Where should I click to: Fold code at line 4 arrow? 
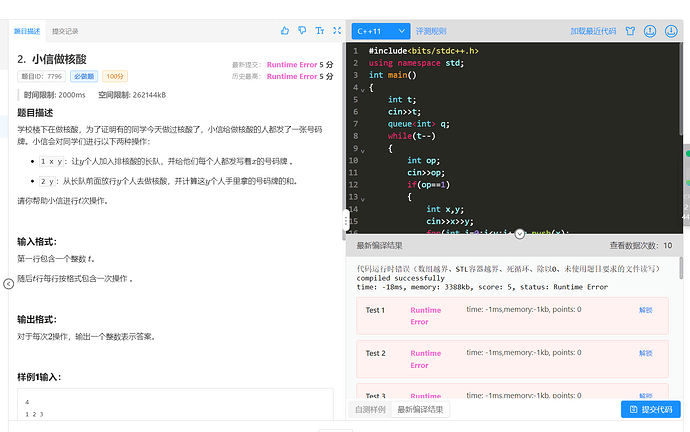coord(363,90)
